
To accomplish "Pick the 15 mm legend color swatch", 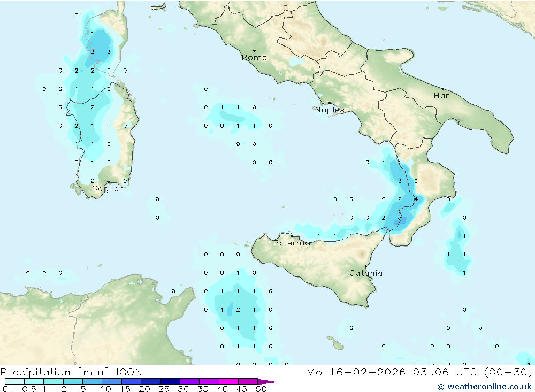I will (131, 381).
